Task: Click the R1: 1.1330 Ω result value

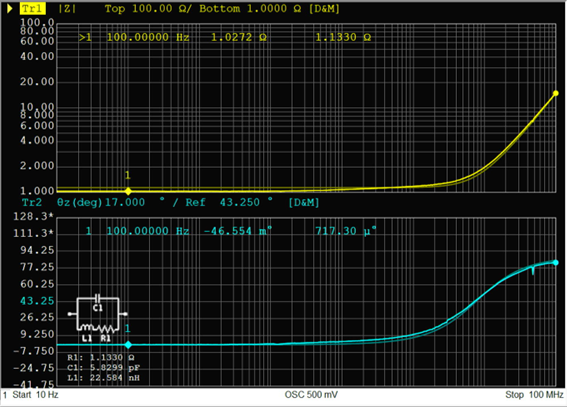Action: (101, 357)
